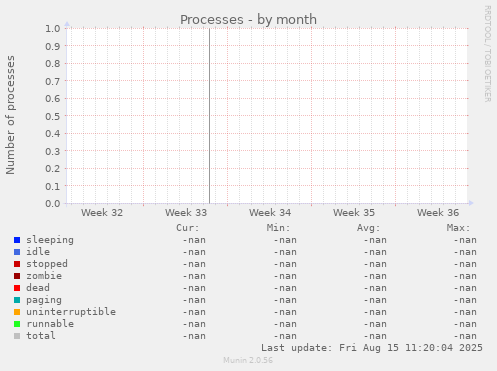Click the 'Week 35' x-axis label
This screenshot has height=371, width=497.
pos(354,213)
